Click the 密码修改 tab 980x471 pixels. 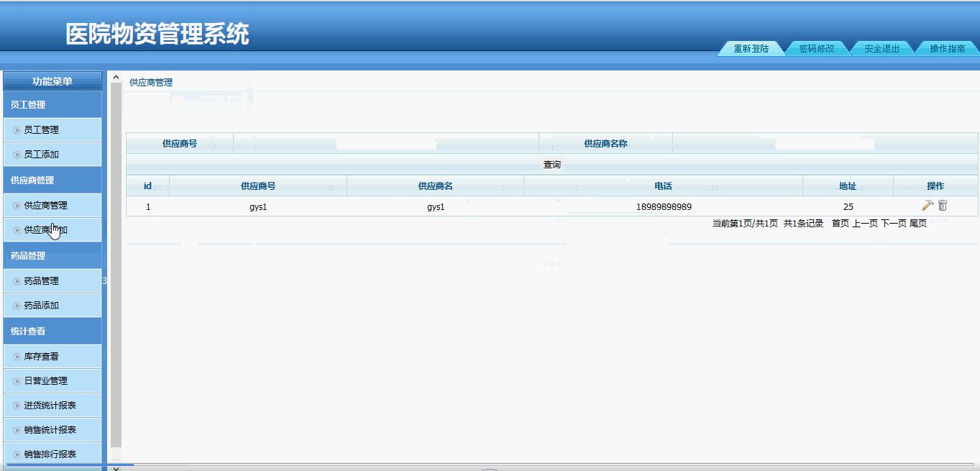pos(817,49)
